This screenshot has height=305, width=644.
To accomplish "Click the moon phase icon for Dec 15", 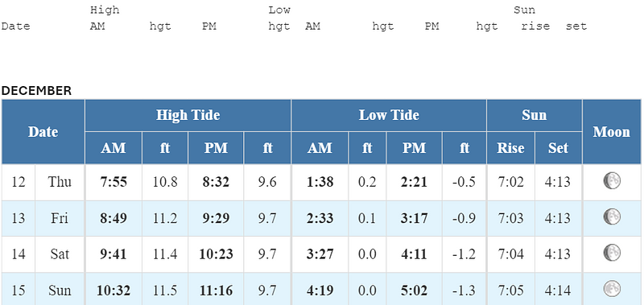I will (612, 289).
